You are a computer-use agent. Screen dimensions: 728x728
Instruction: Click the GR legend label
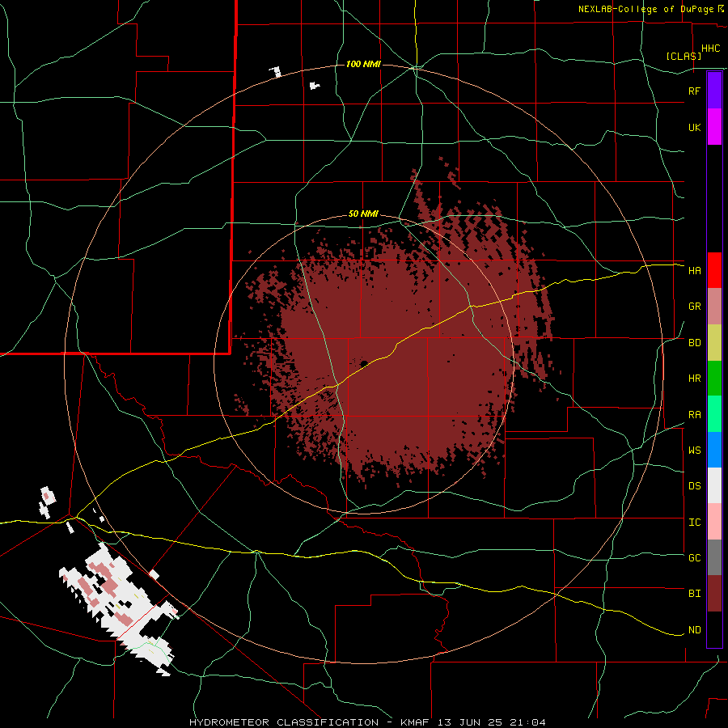coord(695,307)
